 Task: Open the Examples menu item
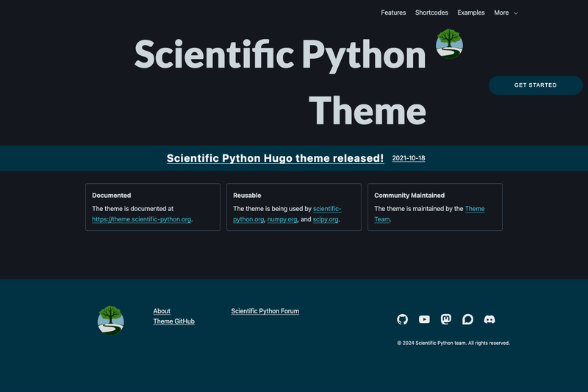(471, 13)
